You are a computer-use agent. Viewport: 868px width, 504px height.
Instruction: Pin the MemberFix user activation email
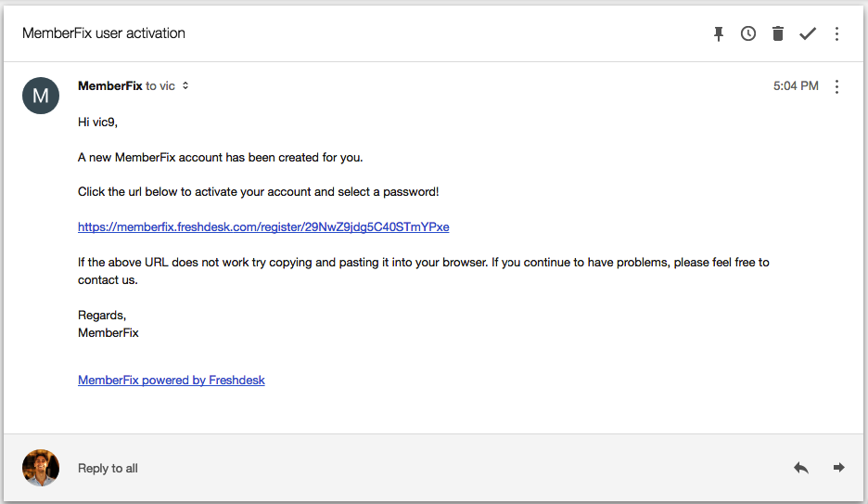[x=719, y=33]
